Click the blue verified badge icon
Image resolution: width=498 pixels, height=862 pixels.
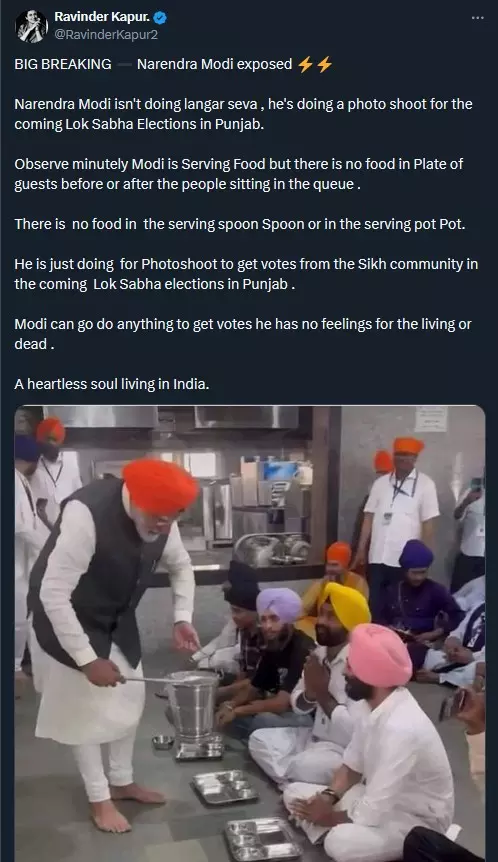(160, 18)
